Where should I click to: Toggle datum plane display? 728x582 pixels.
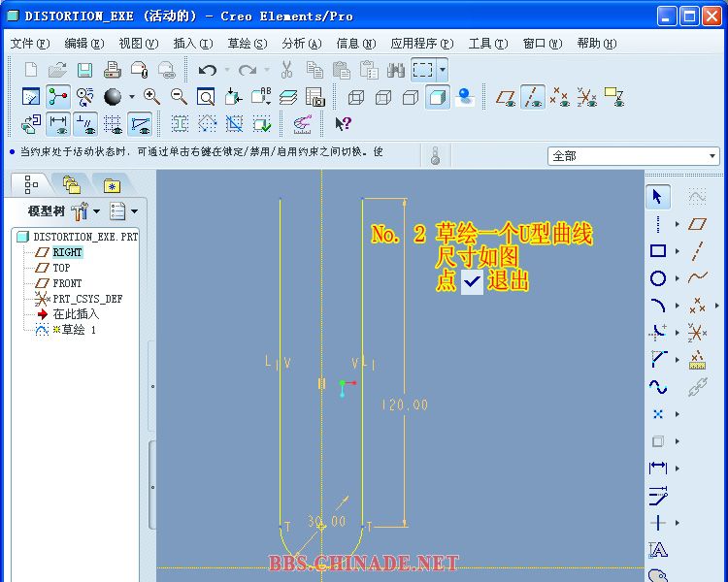pos(506,96)
